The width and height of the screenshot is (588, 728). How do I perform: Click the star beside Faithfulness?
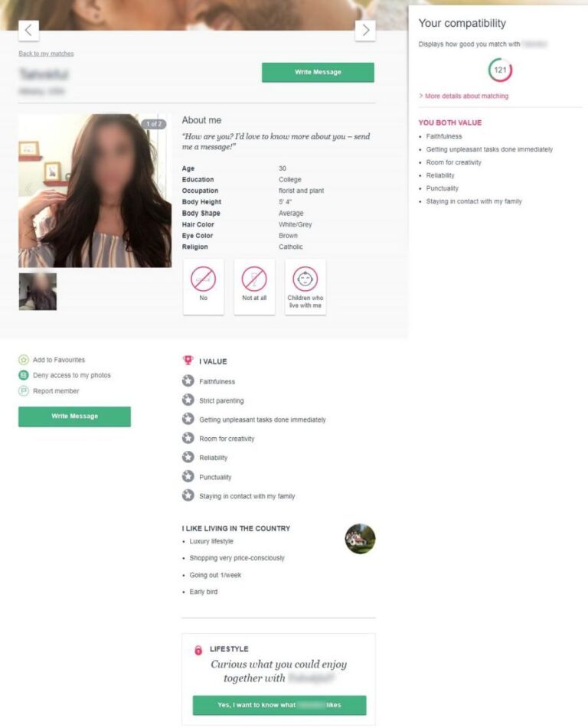coord(188,381)
